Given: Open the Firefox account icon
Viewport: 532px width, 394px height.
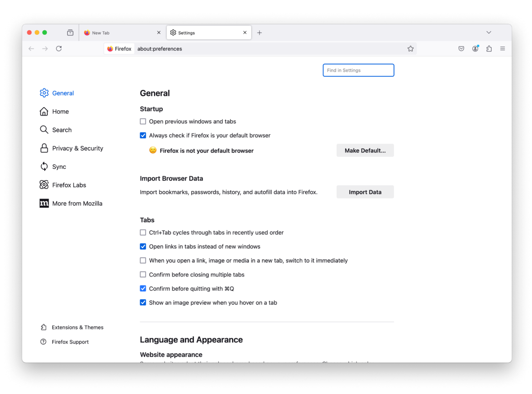Looking at the screenshot, I should (475, 49).
